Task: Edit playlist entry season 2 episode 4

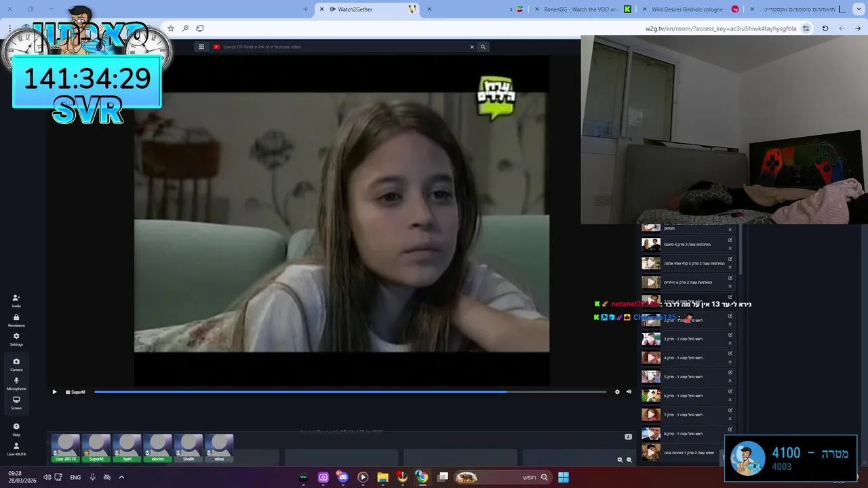Action: (x=730, y=240)
